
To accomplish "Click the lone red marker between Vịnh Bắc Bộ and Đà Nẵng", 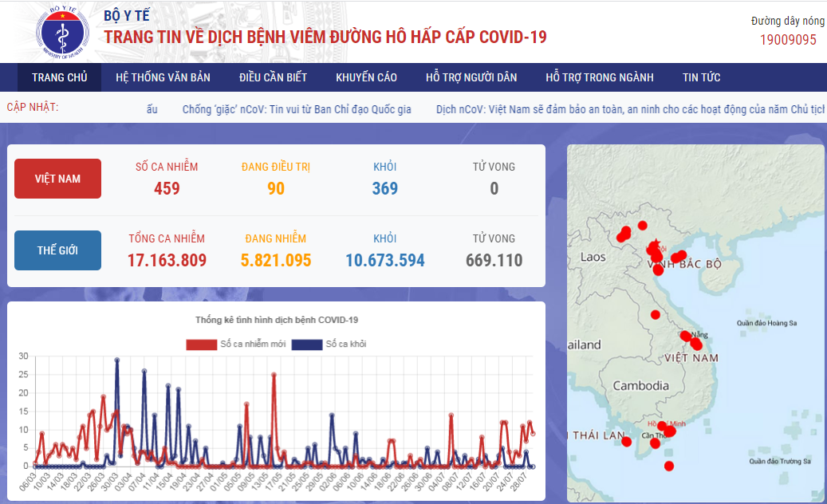I will [656, 314].
